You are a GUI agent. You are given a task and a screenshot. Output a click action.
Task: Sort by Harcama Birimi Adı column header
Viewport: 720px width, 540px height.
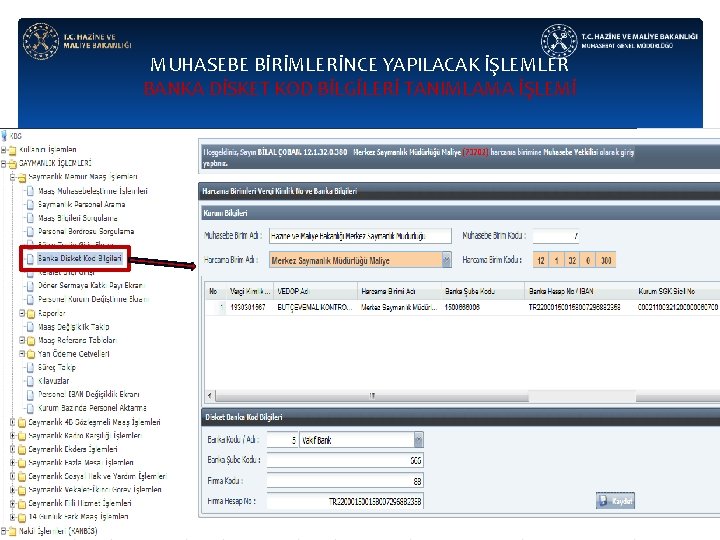pyautogui.click(x=399, y=291)
